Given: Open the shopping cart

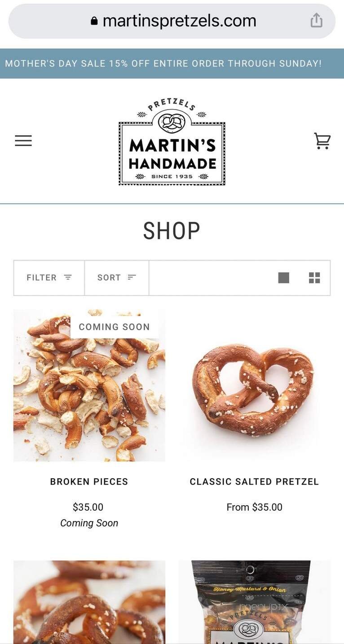Looking at the screenshot, I should 322,141.
